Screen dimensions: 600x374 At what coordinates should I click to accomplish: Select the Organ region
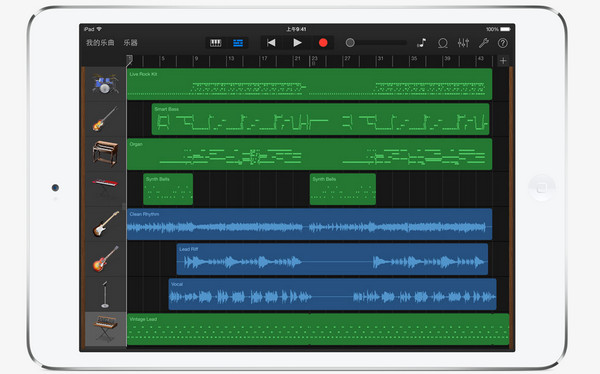point(310,154)
